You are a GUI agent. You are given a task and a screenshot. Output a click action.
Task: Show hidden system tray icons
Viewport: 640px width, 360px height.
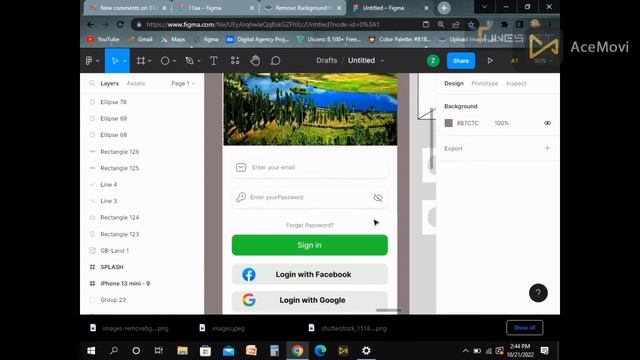pos(465,351)
